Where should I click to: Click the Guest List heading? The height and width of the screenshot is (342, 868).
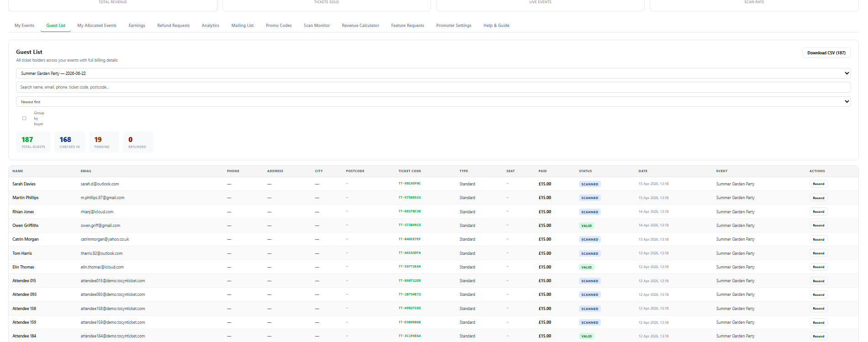pos(29,52)
